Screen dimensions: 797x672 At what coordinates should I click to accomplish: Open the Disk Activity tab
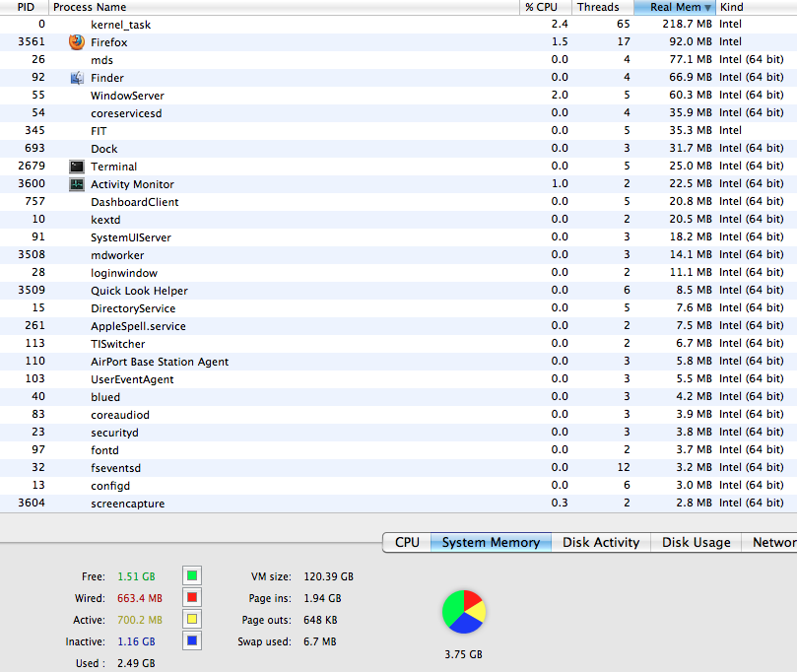[601, 542]
